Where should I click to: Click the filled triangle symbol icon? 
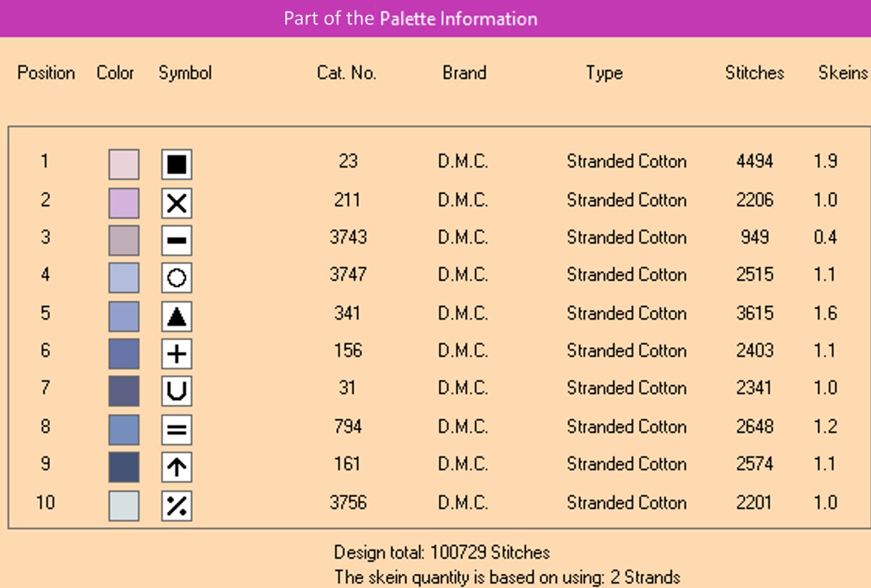coord(176,317)
